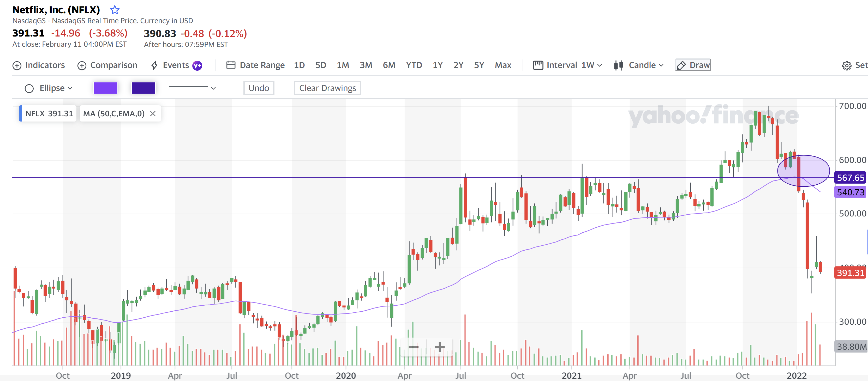
Task: Open the Events option
Action: click(176, 65)
